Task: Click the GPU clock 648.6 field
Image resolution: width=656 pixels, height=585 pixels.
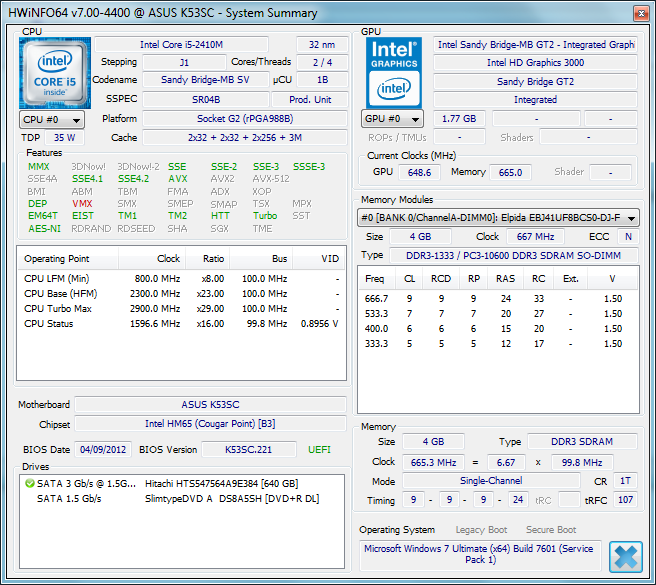Action: click(x=419, y=172)
